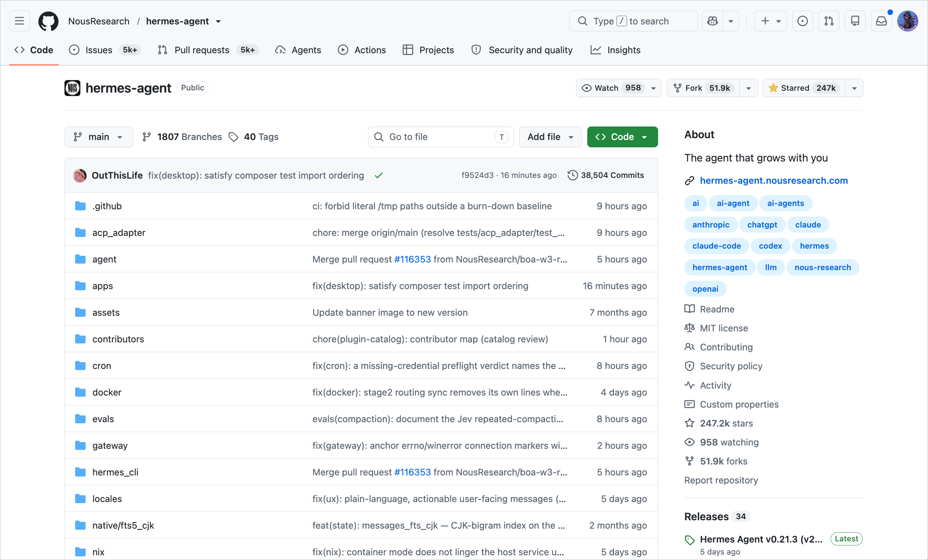This screenshot has height=560, width=928.
Task: Open Copilot chat icon in header
Action: 712,21
